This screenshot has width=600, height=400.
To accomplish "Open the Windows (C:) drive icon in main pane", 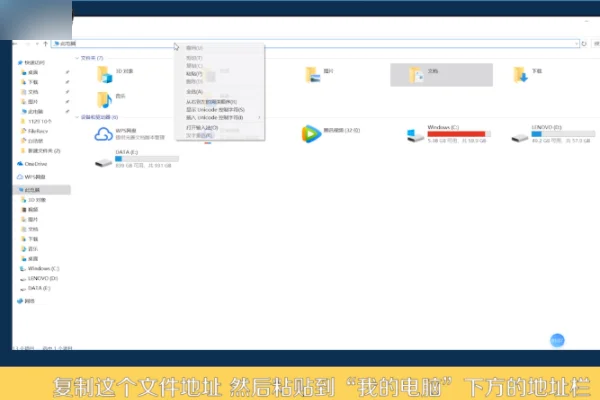I will 415,136.
